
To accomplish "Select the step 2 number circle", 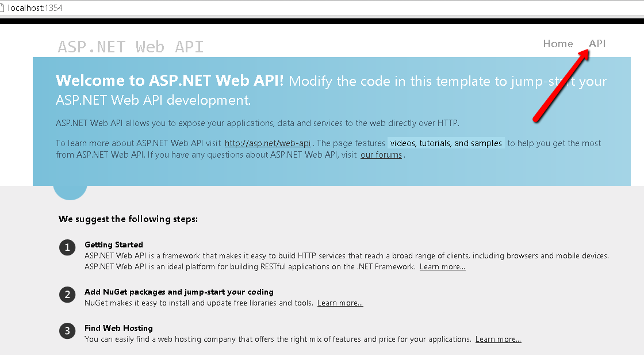I will coord(67,295).
